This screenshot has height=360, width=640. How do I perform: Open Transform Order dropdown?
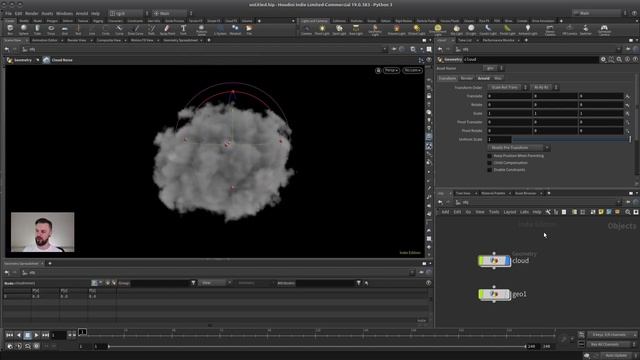pyautogui.click(x=507, y=87)
